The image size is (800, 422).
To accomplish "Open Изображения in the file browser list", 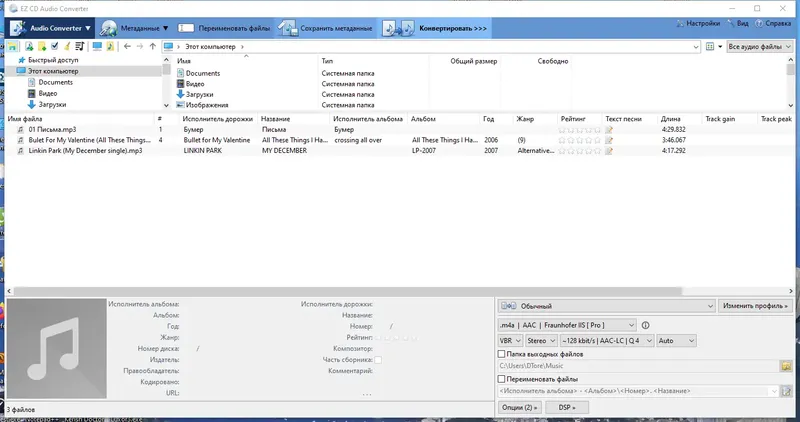I will 207,105.
